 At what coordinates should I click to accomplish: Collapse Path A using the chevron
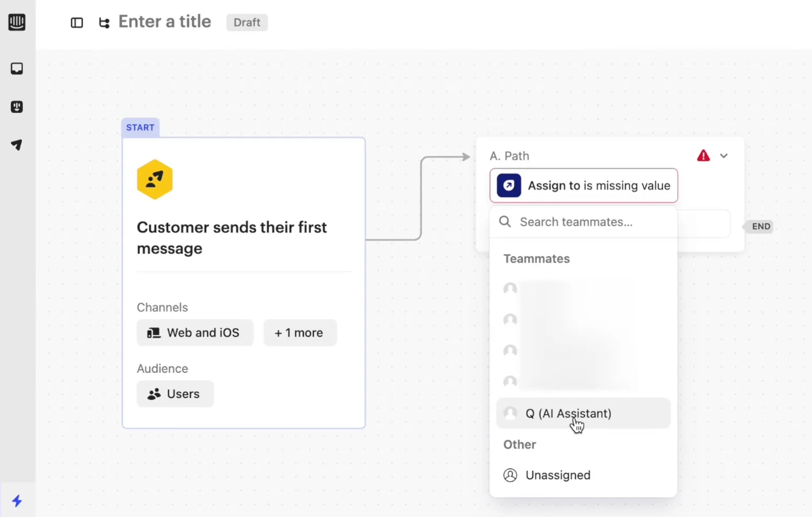coord(724,156)
